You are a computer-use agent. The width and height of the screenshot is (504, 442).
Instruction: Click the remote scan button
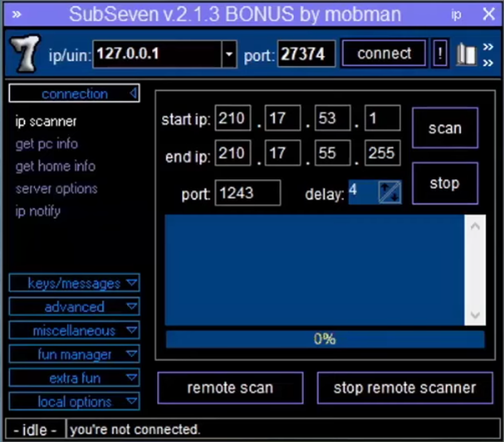[230, 388]
